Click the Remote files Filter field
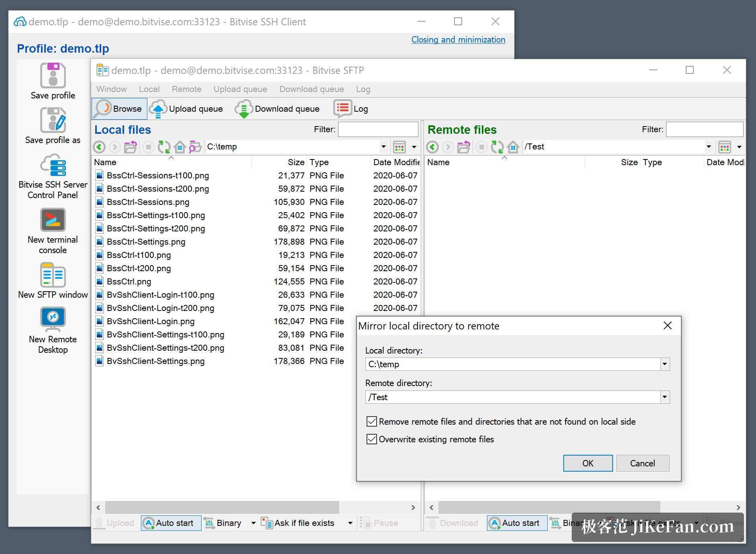Screen dimensions: 756x554 (x=705, y=129)
